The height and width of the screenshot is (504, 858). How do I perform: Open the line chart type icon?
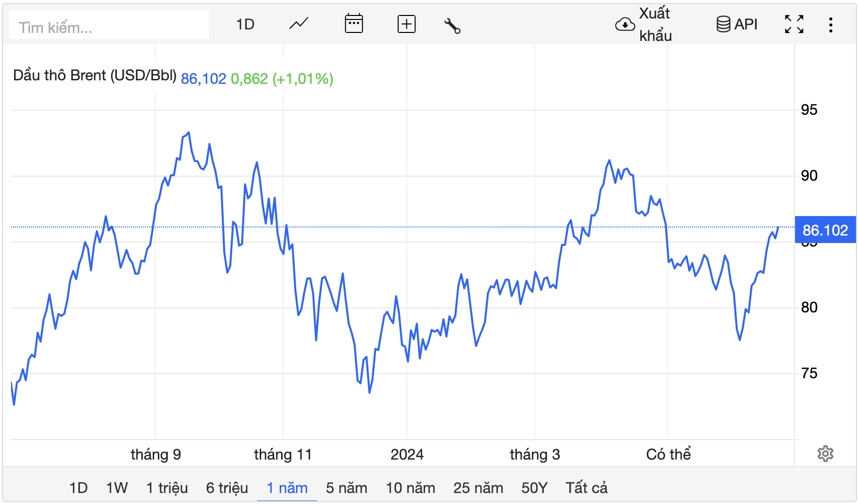pos(299,24)
